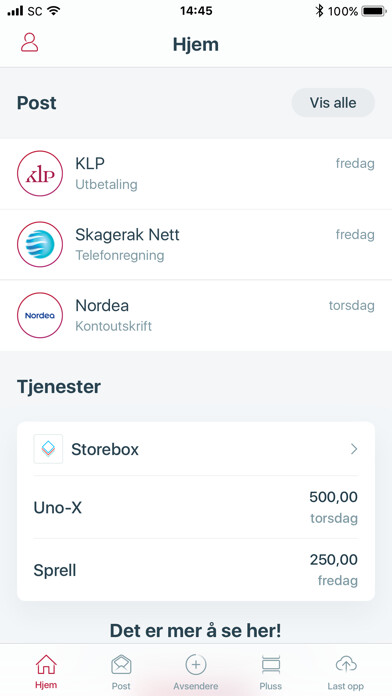Tap the Bluetooth status icon
This screenshot has width=392, height=696.
(x=319, y=11)
